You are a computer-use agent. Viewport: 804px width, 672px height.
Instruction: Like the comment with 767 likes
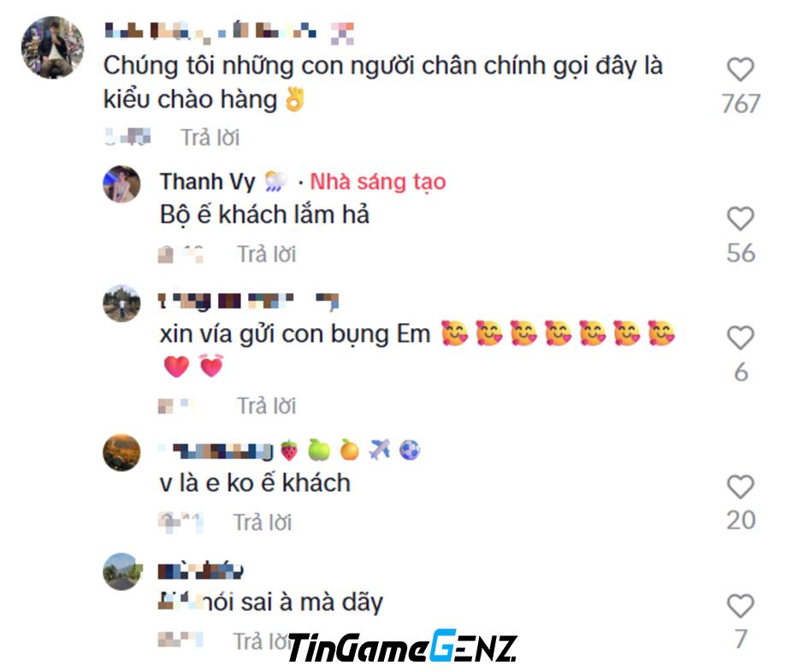point(741,70)
